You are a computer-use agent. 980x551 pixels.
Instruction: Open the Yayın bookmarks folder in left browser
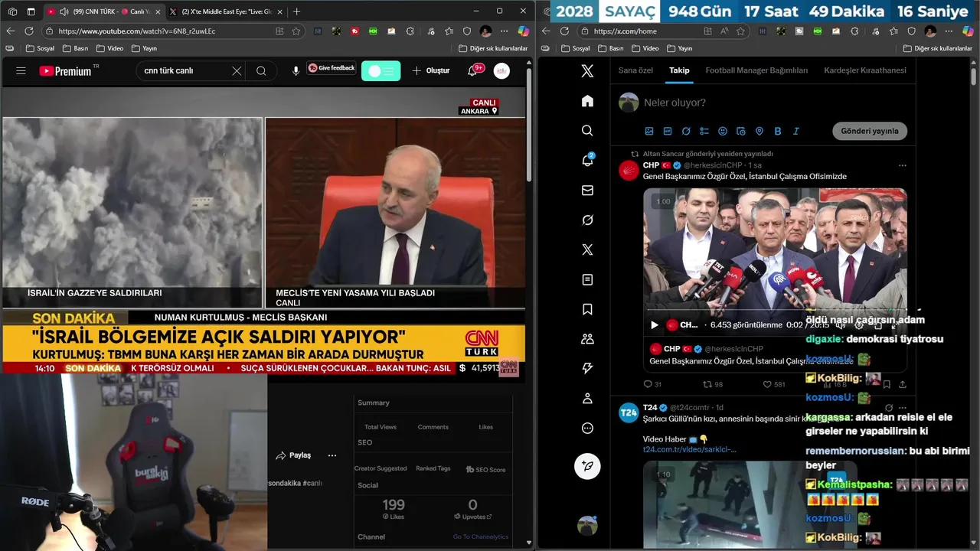pyautogui.click(x=144, y=48)
